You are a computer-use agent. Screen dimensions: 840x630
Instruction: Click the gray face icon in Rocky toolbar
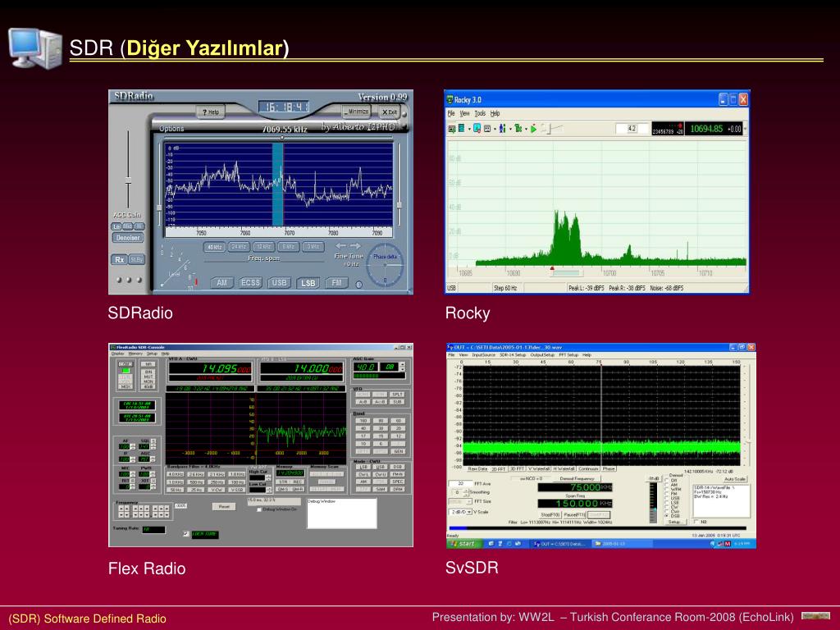(x=487, y=129)
